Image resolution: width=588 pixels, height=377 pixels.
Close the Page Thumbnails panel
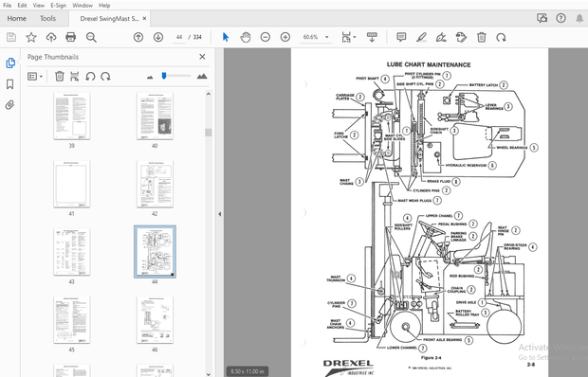[x=202, y=57]
